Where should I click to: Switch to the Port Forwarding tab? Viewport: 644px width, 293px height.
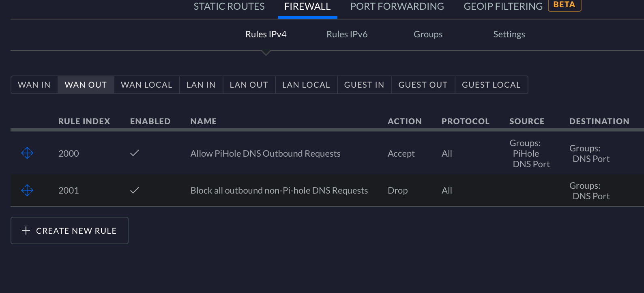click(x=397, y=6)
